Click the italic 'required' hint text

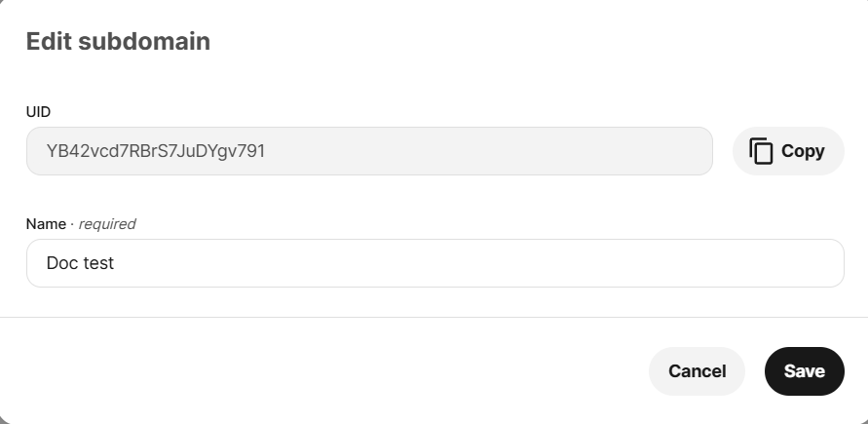pos(107,223)
